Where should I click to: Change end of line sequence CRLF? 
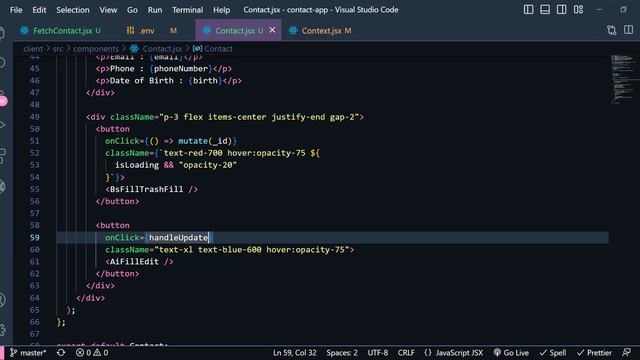pyautogui.click(x=406, y=353)
